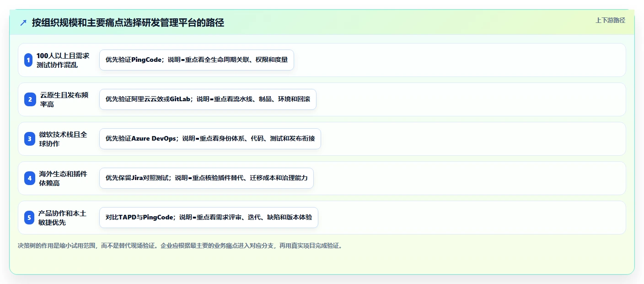Click the footnote starting 决策树的作用是缩小试用范围

(x=180, y=246)
